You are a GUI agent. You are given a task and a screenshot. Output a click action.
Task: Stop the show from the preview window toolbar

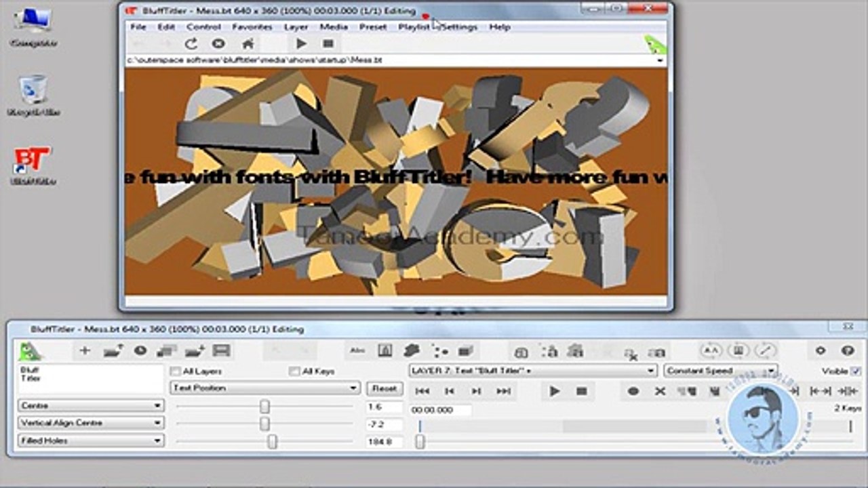(328, 44)
